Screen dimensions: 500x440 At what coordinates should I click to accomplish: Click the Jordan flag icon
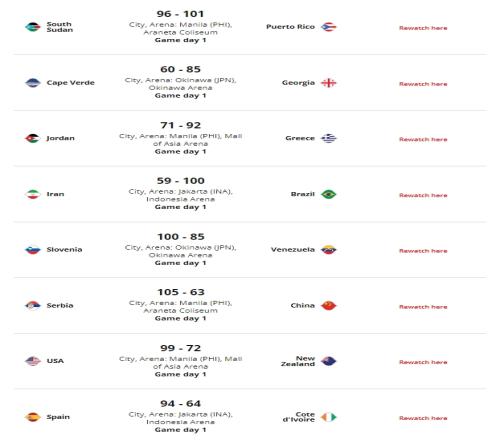pos(33,138)
